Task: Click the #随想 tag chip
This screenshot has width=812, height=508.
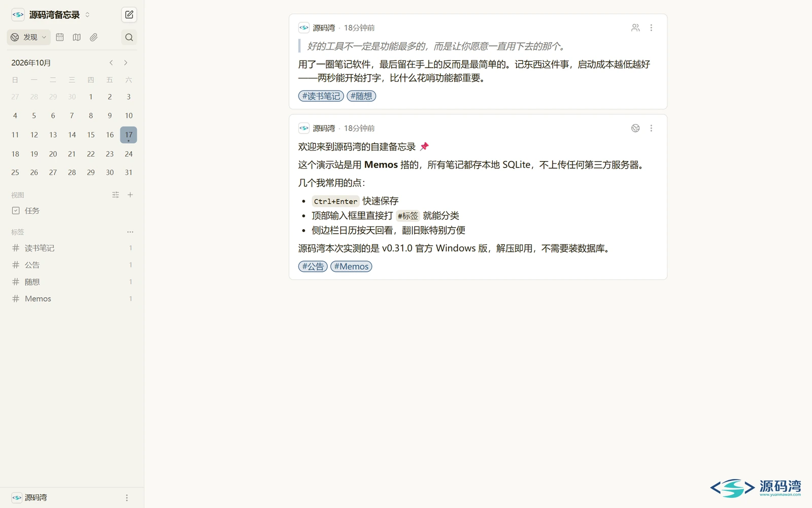Action: click(361, 96)
